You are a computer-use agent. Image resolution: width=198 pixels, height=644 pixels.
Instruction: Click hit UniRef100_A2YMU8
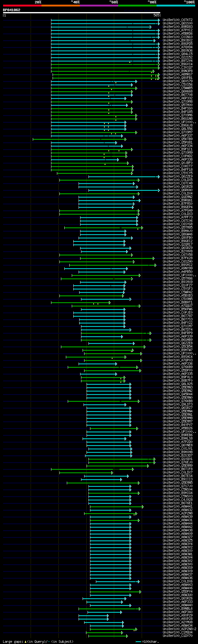click(178, 622)
